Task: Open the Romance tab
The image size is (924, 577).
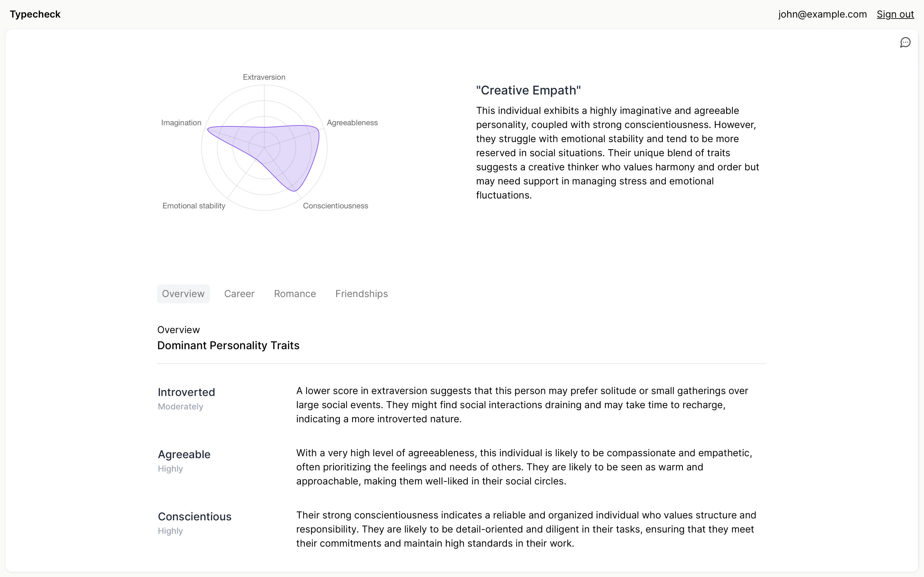Action: pos(295,294)
